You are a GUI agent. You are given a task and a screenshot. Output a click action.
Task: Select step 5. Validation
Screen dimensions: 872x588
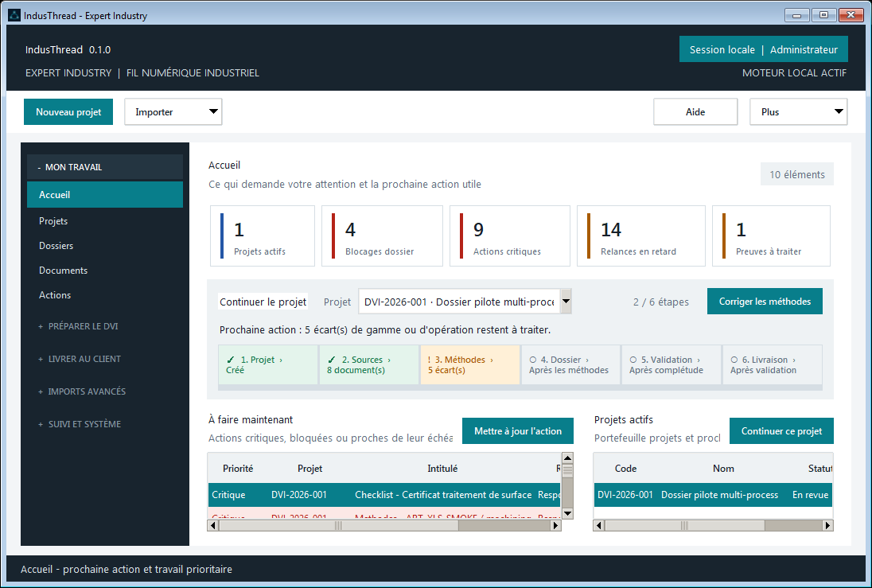point(672,365)
